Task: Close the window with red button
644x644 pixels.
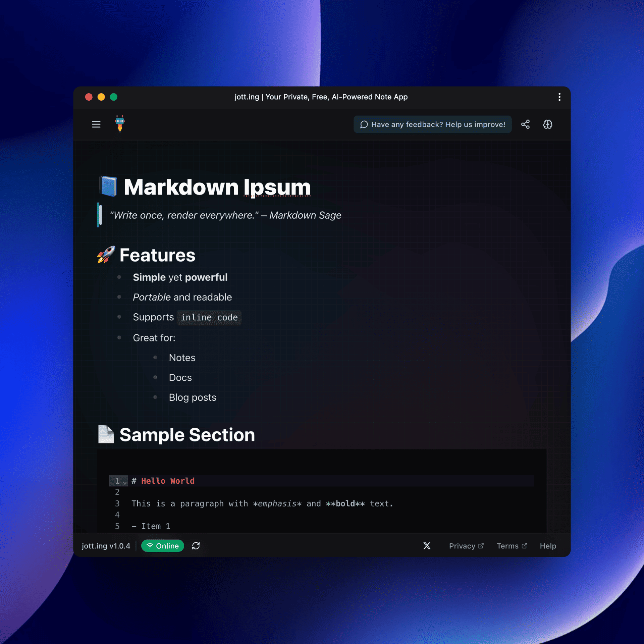Action: point(89,97)
